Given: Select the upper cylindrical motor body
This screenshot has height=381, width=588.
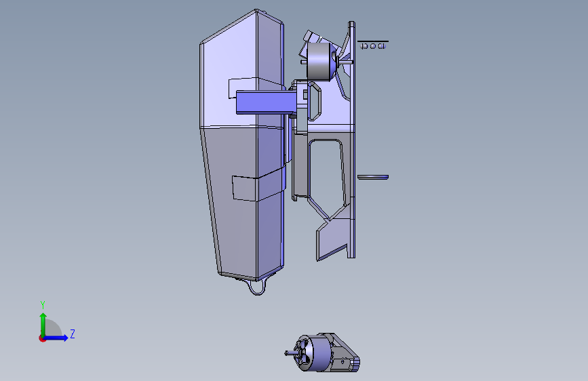Looking at the screenshot, I should (319, 62).
